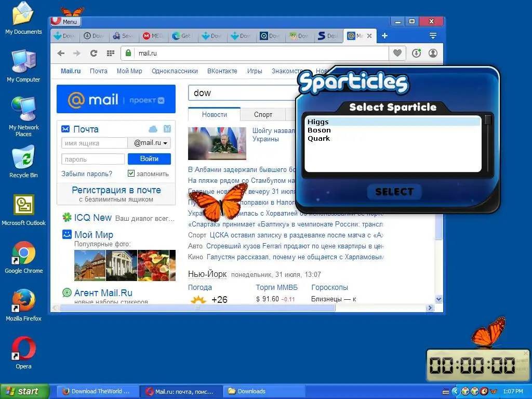This screenshot has width=532, height=399.
Task: Click the calendar icon in Почта panel
Action: 167,129
